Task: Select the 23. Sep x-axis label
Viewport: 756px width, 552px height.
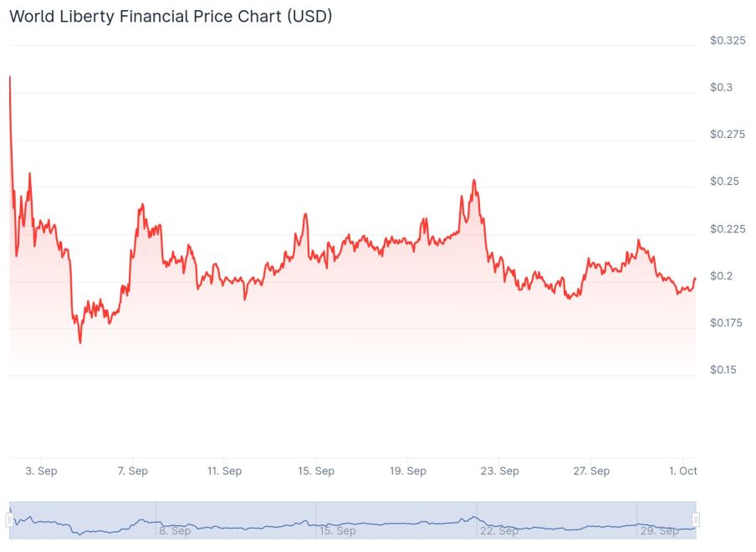Action: click(500, 471)
